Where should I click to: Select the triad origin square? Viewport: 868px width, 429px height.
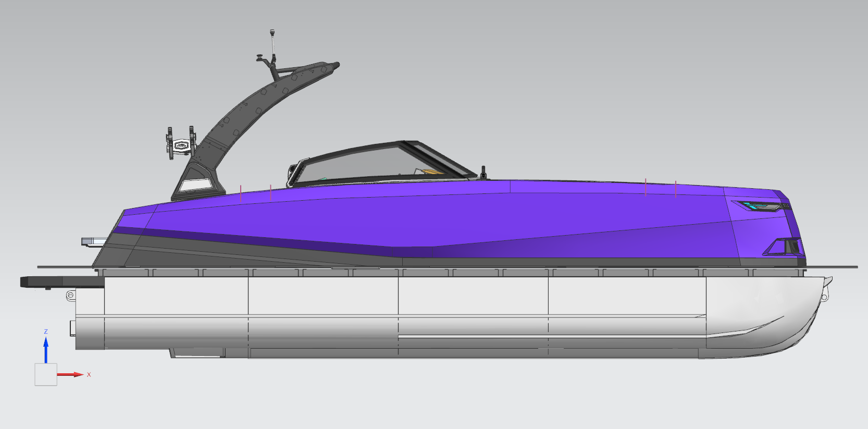46,374
